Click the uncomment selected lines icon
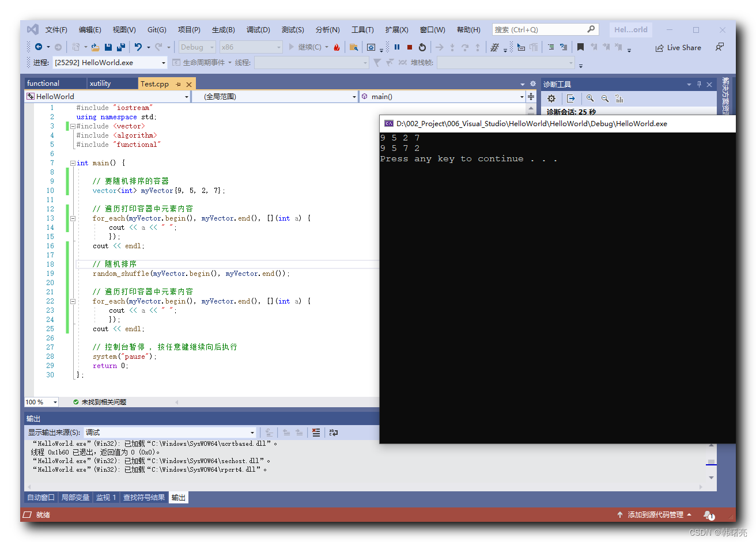Image resolution: width=756 pixels, height=542 pixels. (x=564, y=47)
